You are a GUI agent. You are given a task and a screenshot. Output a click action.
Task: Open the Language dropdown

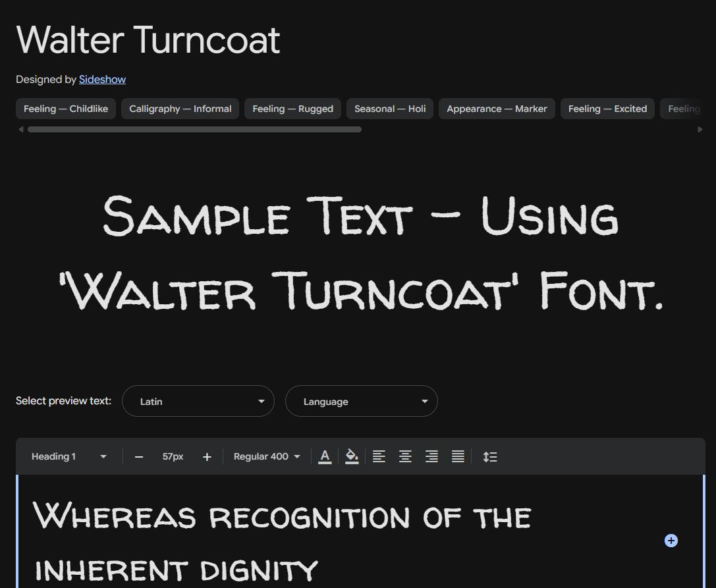[362, 401]
